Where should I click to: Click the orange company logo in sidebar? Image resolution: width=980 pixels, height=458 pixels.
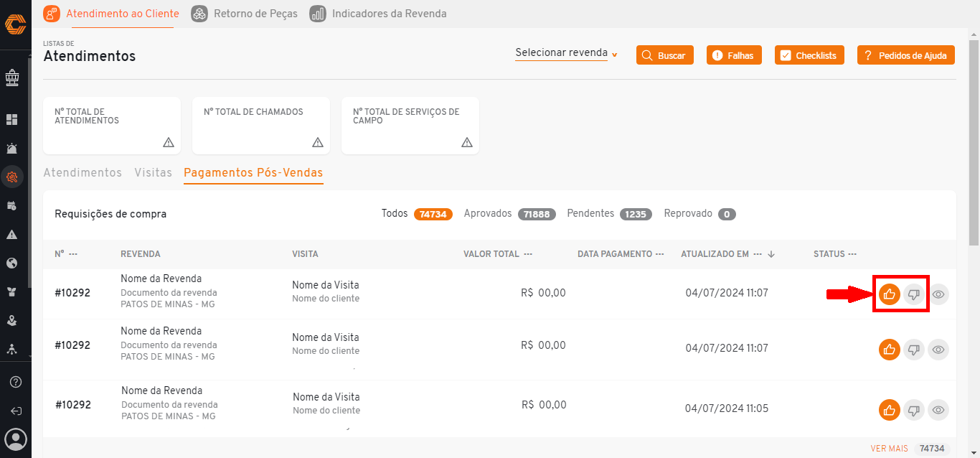point(15,24)
